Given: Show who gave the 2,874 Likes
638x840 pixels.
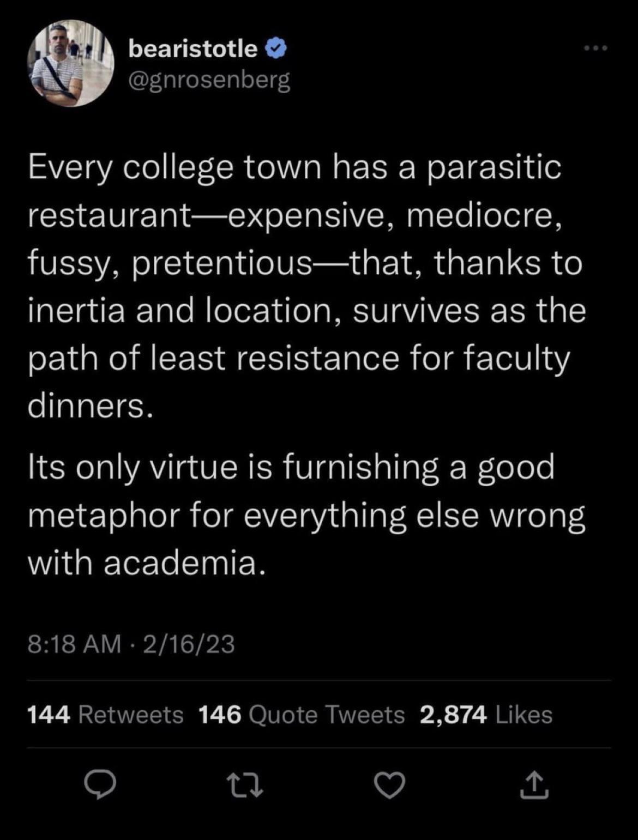Looking at the screenshot, I should [486, 714].
